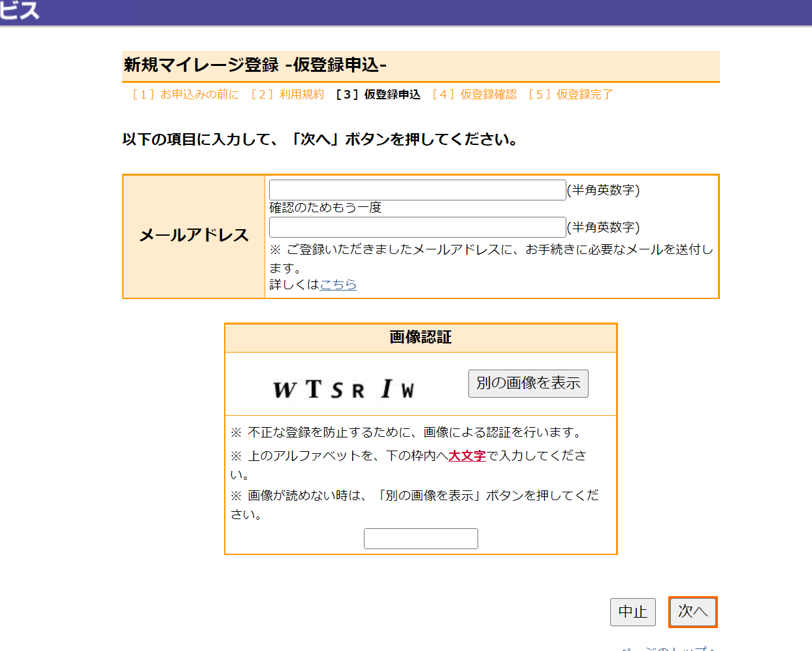Select step [1] お申込みの前に
812x651 pixels.
[186, 95]
